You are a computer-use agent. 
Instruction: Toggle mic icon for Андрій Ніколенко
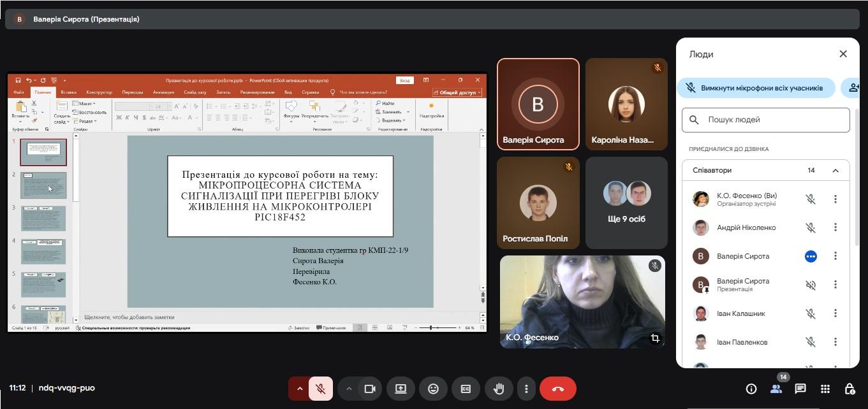[811, 227]
